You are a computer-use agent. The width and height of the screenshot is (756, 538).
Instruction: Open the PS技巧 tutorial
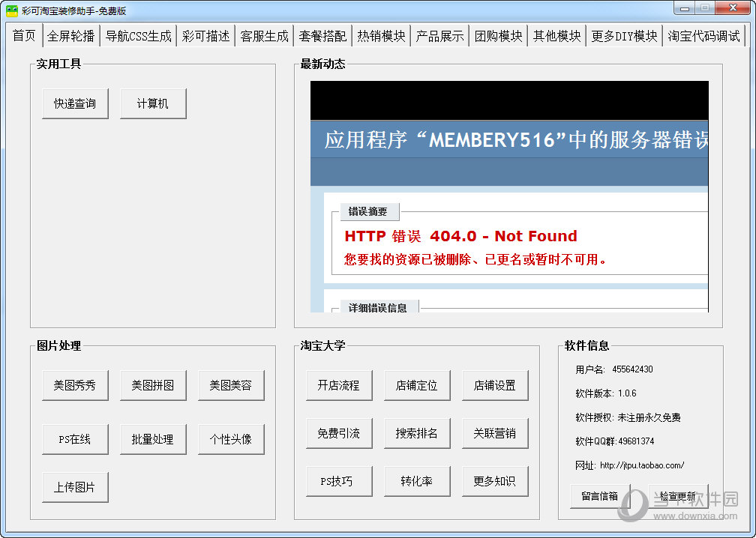click(340, 481)
